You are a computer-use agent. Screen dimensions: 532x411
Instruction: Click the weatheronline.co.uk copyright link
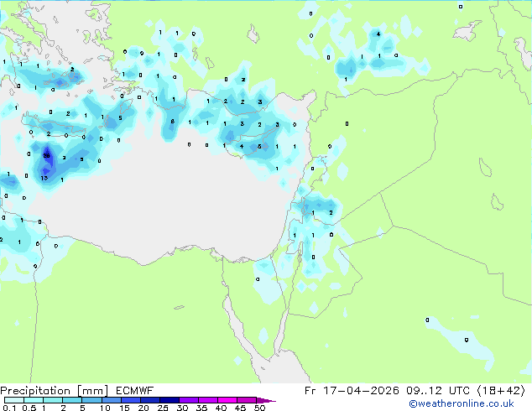(462, 403)
